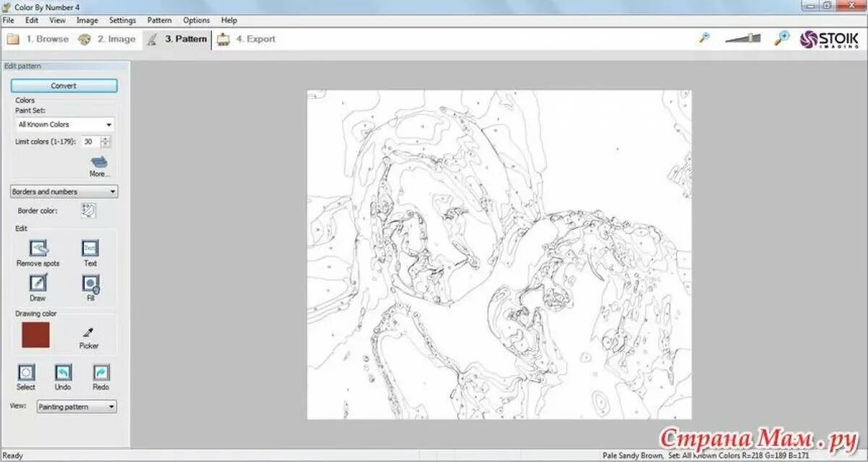Click the zoom out magnifier icon
The height and width of the screenshot is (462, 868).
[x=705, y=38]
